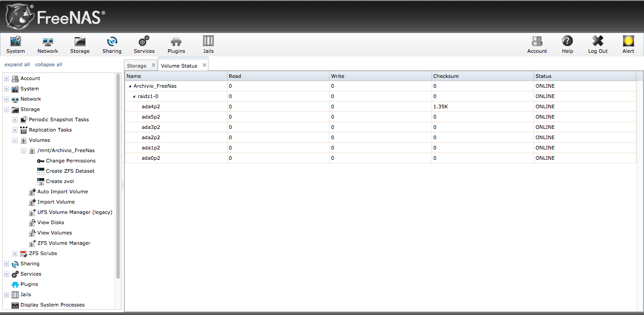Sort by the Name column header
Image resolution: width=644 pixels, height=315 pixels.
(x=176, y=76)
